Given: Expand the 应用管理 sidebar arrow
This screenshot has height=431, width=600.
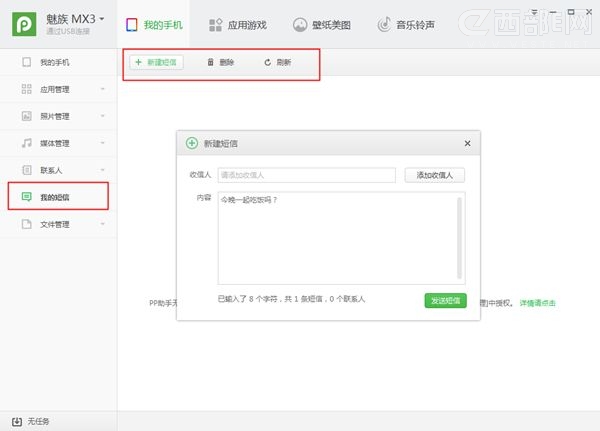Looking at the screenshot, I should 103,90.
